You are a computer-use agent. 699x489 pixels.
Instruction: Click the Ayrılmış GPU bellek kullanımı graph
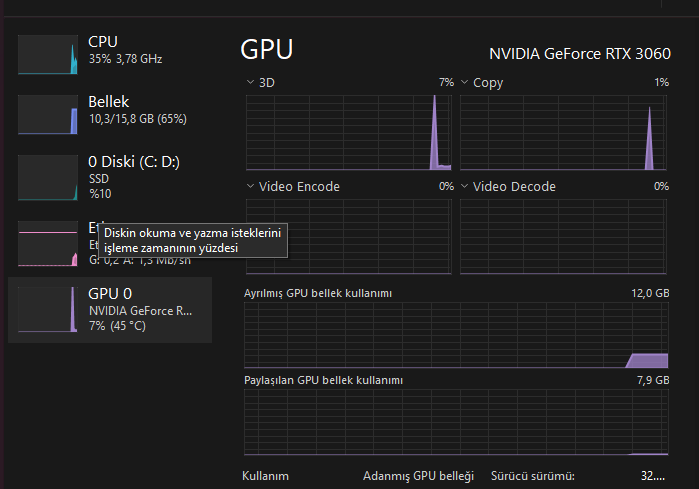(x=456, y=335)
